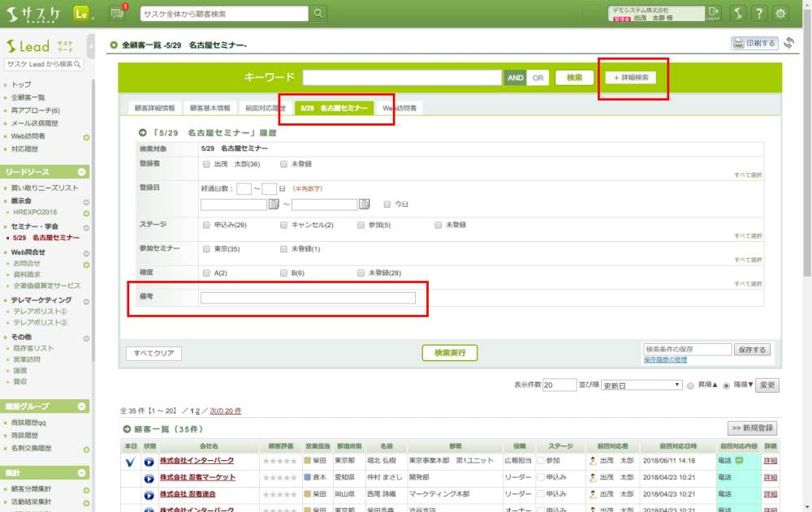
Task: Check the 申込み(29) stage checkbox
Action: (x=207, y=224)
